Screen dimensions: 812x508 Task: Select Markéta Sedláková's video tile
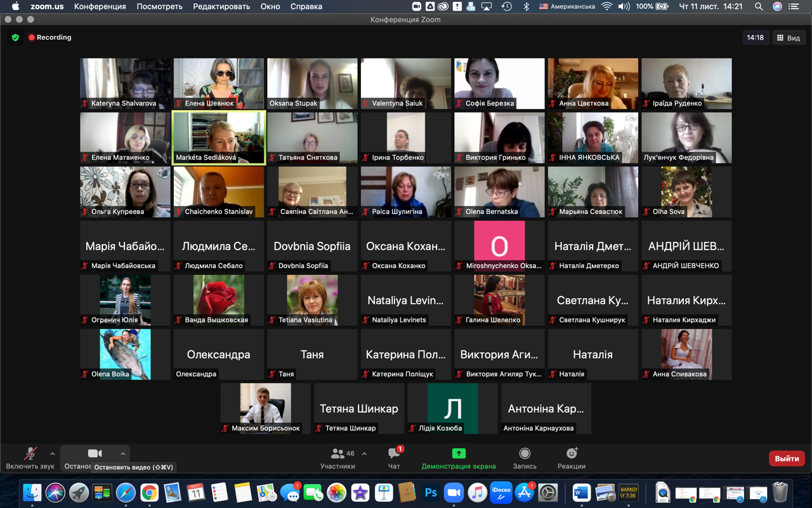click(219, 138)
